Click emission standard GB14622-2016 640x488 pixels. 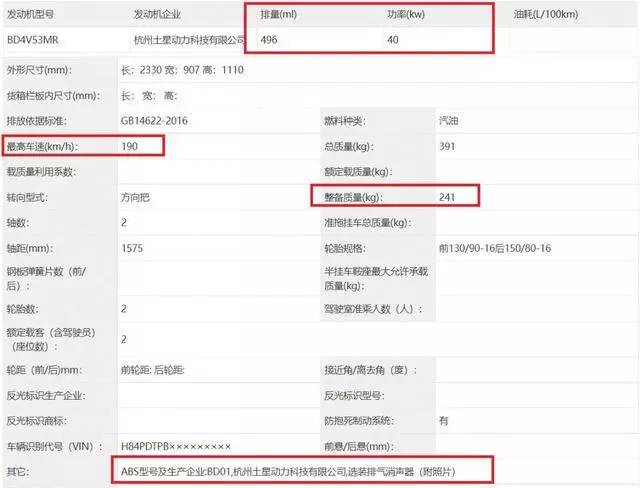click(154, 121)
